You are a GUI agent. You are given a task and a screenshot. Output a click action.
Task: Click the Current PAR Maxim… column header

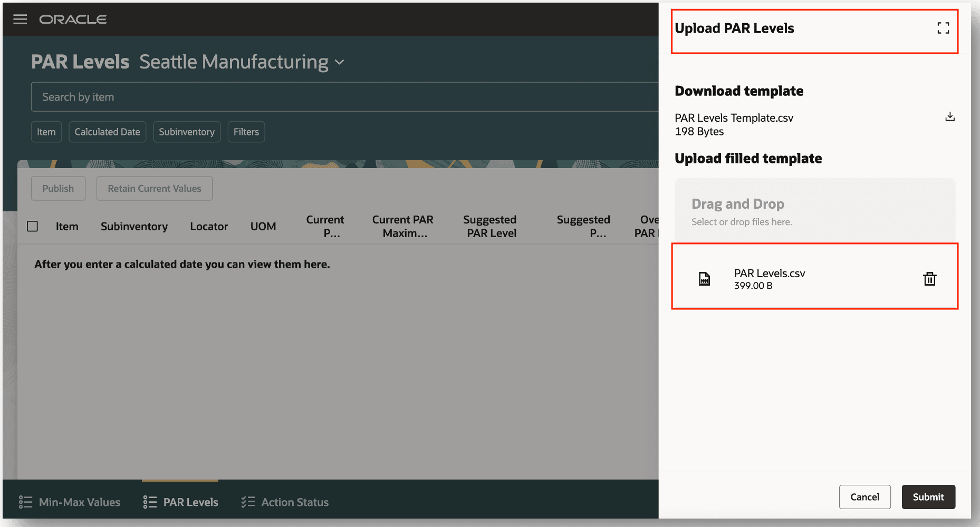pos(403,227)
